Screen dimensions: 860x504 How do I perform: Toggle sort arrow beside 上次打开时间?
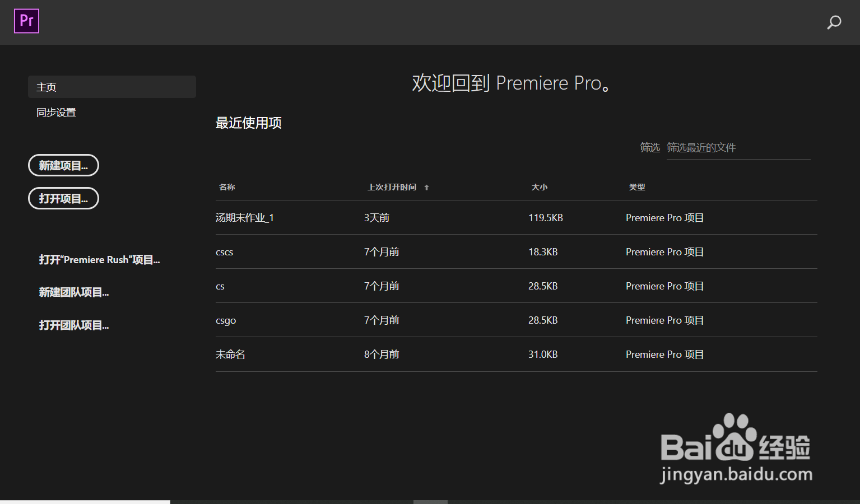[426, 188]
